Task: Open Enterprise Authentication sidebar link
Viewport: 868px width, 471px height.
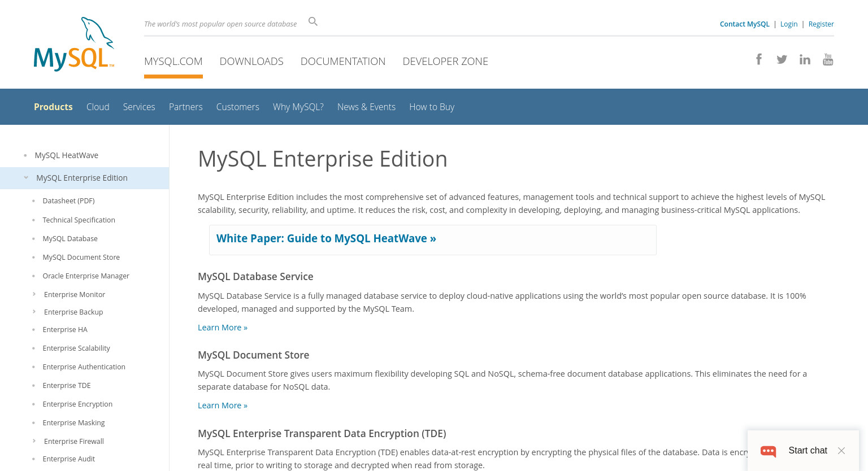Action: coord(84,367)
